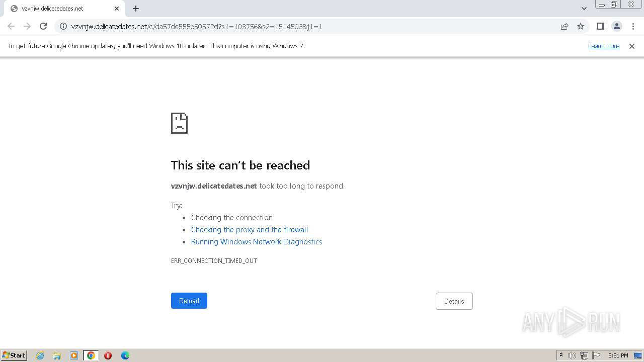Click the sad page error icon
The height and width of the screenshot is (362, 644).
pyautogui.click(x=180, y=123)
